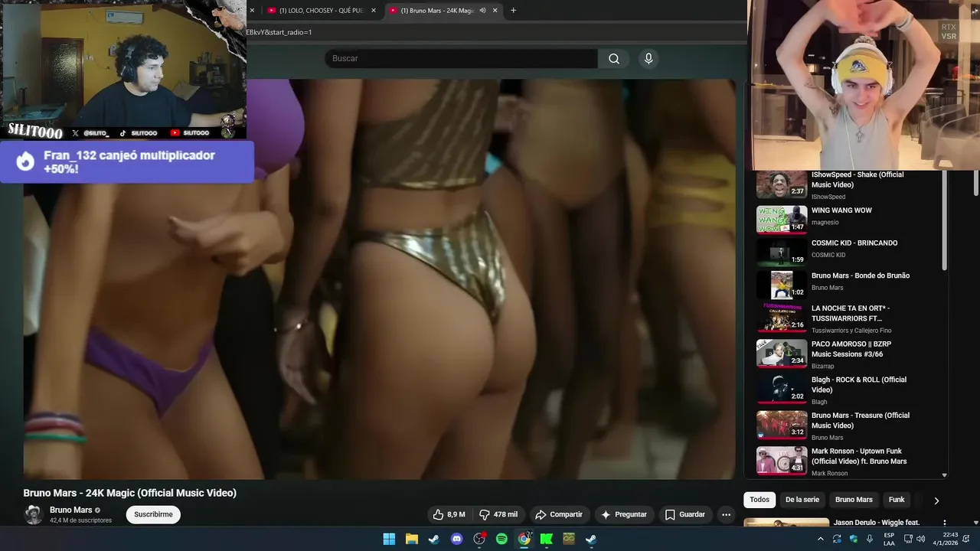Screen dimensions: 980x551
Task: Click the YouTube search magnifier button
Action: point(613,59)
